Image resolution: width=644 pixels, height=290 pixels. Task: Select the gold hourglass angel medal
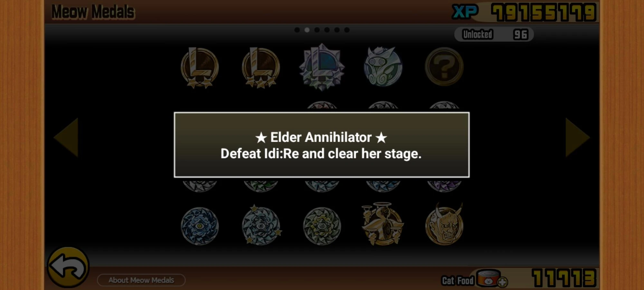pyautogui.click(x=383, y=224)
